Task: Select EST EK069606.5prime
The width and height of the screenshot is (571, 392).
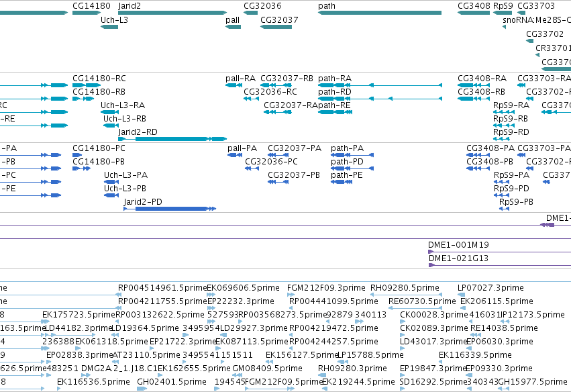Action: 244,288
